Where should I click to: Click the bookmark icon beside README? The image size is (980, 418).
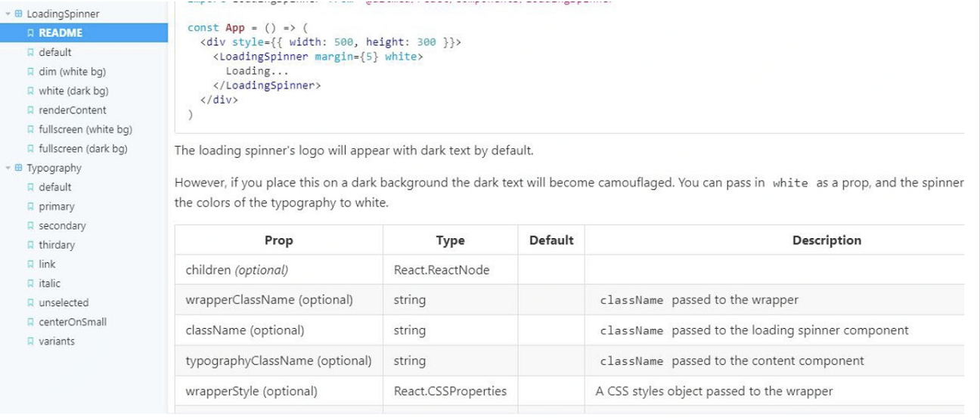click(30, 33)
